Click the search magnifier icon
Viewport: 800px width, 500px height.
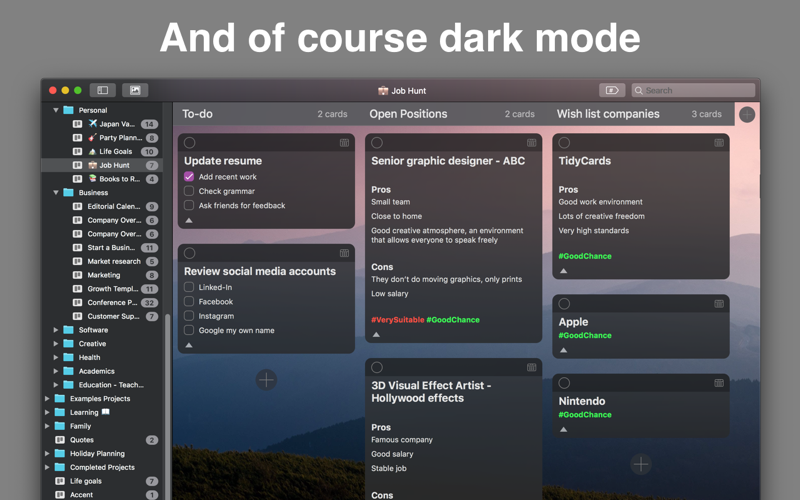[639, 91]
